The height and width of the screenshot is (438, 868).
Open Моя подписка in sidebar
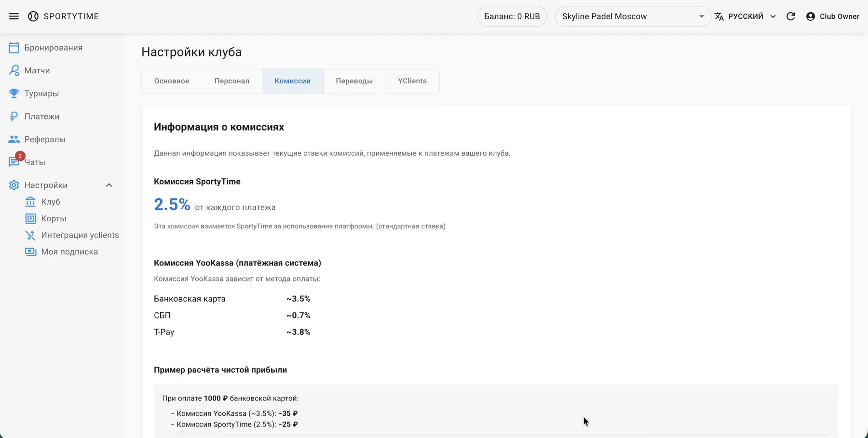pyautogui.click(x=69, y=252)
